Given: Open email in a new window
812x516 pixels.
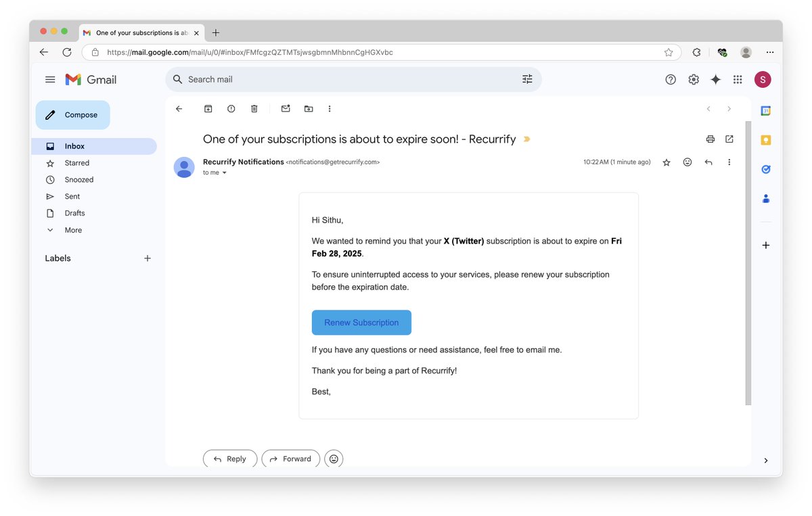Looking at the screenshot, I should (x=729, y=139).
